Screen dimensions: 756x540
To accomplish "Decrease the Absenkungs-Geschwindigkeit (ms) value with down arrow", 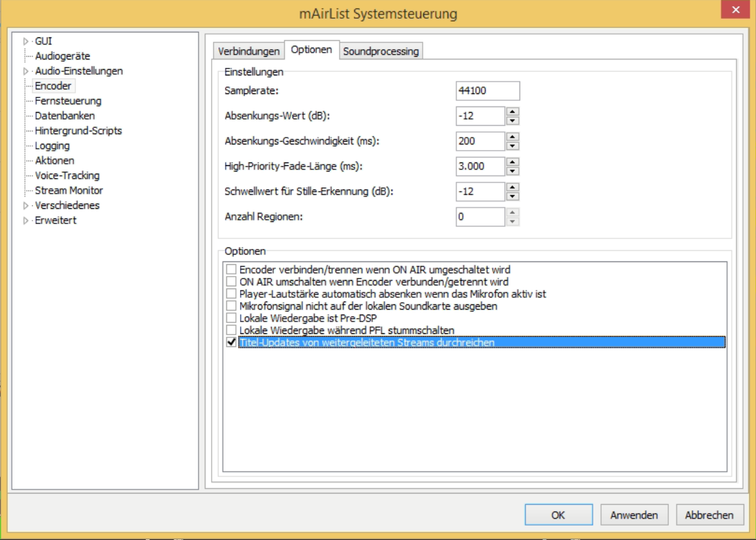I will 512,146.
